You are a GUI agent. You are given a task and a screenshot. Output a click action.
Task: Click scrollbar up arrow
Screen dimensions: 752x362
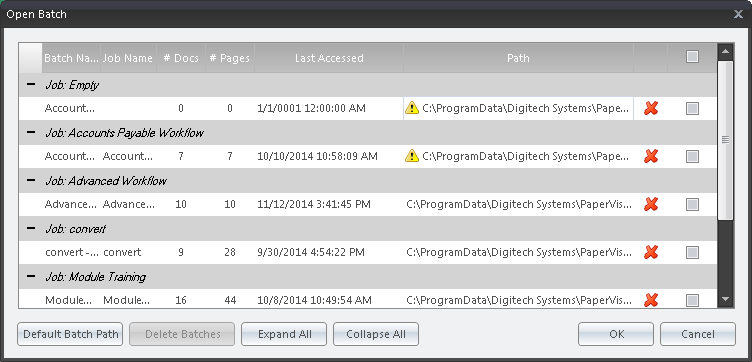click(x=725, y=52)
